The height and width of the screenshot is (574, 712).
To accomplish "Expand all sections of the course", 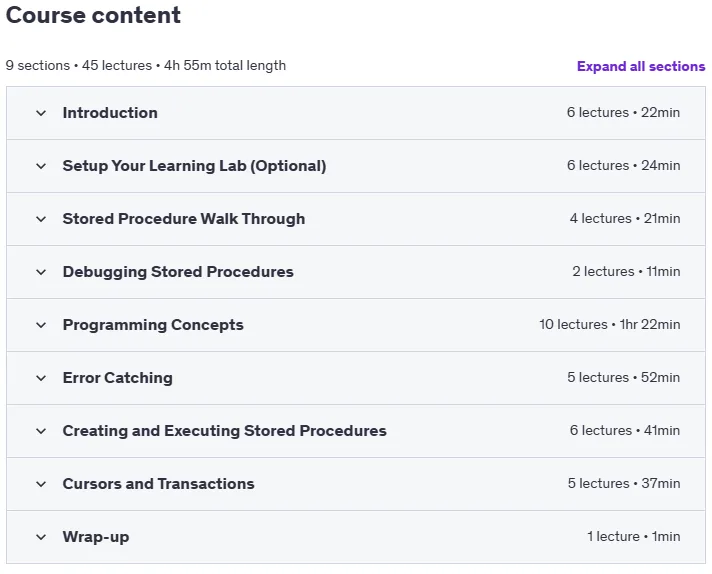I will (641, 66).
